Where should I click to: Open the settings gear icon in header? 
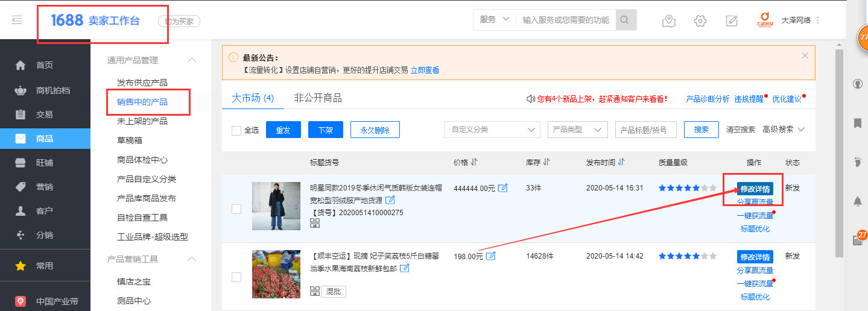[x=700, y=20]
